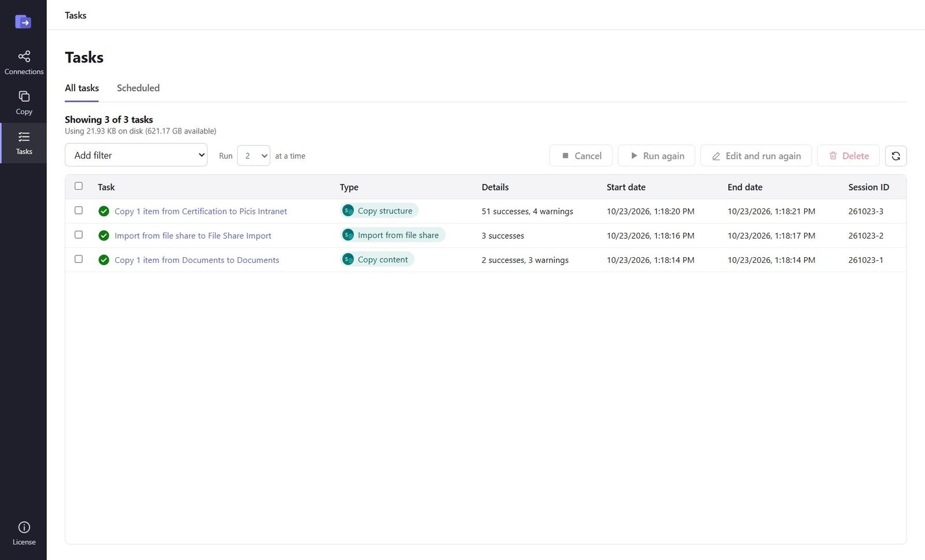Click the Type column header

click(349, 187)
